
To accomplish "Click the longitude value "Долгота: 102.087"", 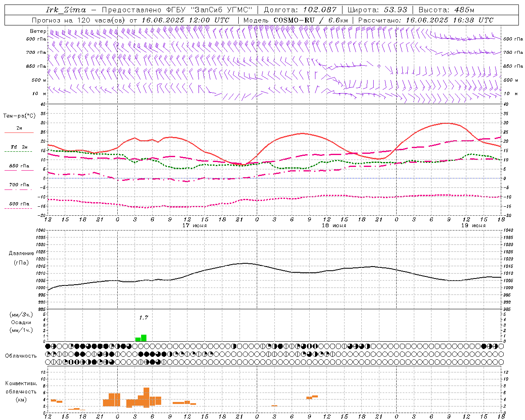I will 300,10.
